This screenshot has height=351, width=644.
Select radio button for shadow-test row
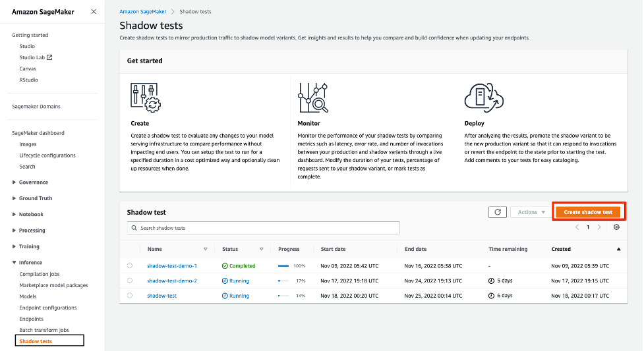(130, 295)
